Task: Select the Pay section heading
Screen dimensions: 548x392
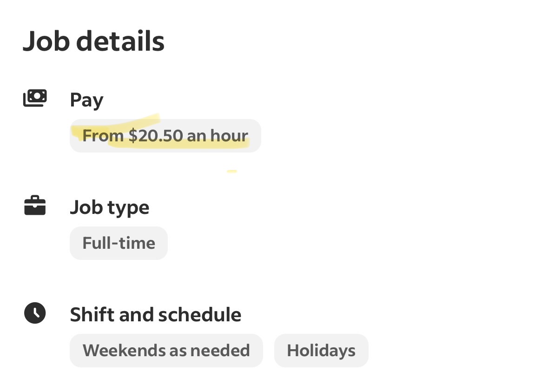Action: [86, 100]
